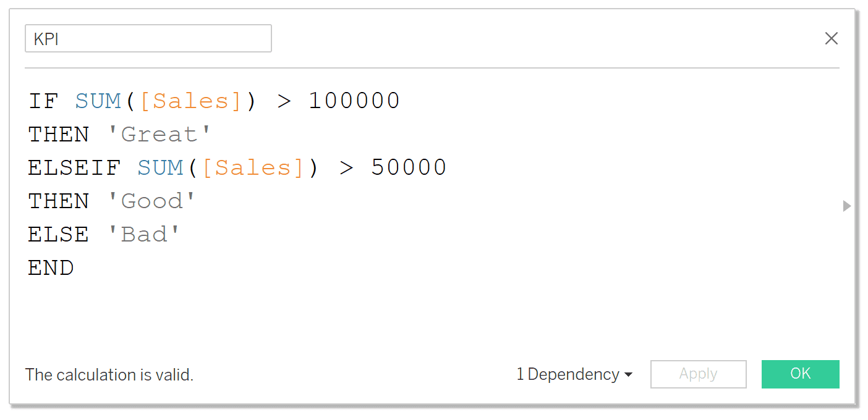Click the 50000 threshold value
The width and height of the screenshot is (868, 420).
click(x=409, y=167)
